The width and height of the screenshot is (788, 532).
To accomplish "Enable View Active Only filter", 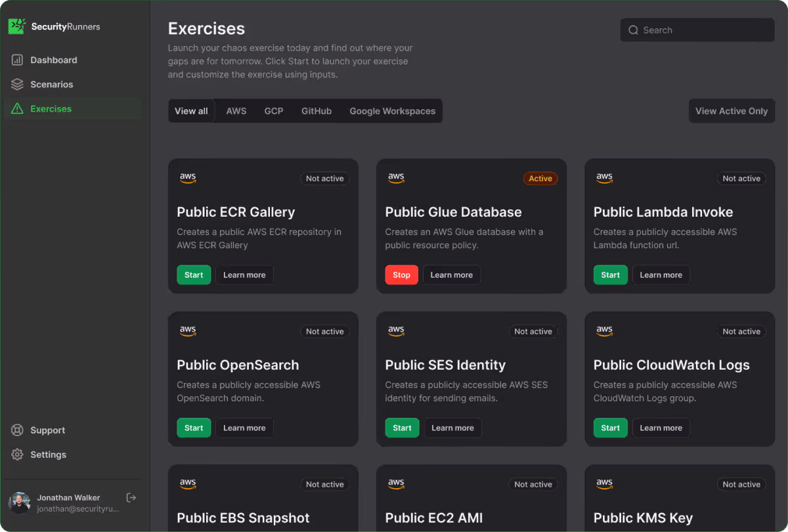I will pos(731,110).
